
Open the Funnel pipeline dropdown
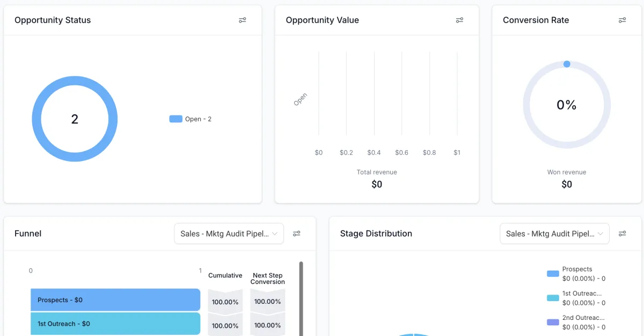[x=229, y=233]
